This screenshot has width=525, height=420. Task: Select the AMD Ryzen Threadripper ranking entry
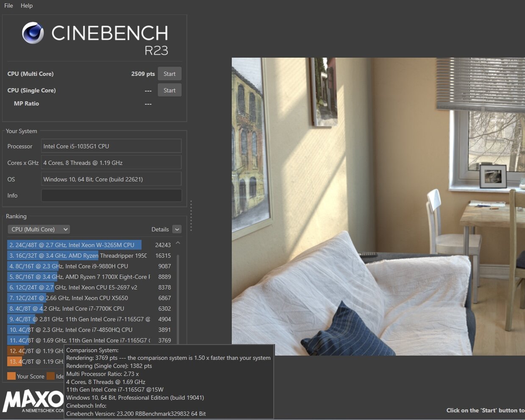(89, 256)
